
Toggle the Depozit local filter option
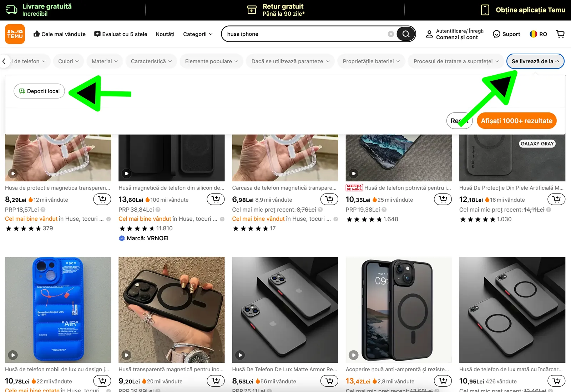[x=39, y=91]
